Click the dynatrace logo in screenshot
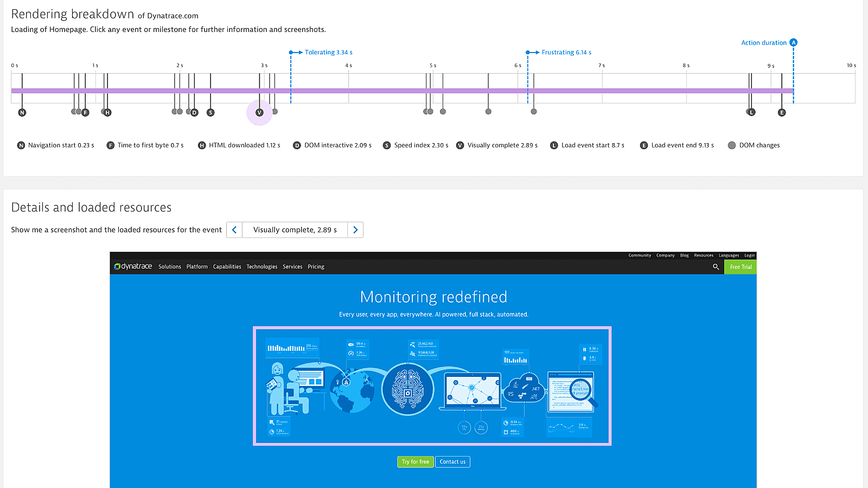This screenshot has height=488, width=868. point(133,267)
